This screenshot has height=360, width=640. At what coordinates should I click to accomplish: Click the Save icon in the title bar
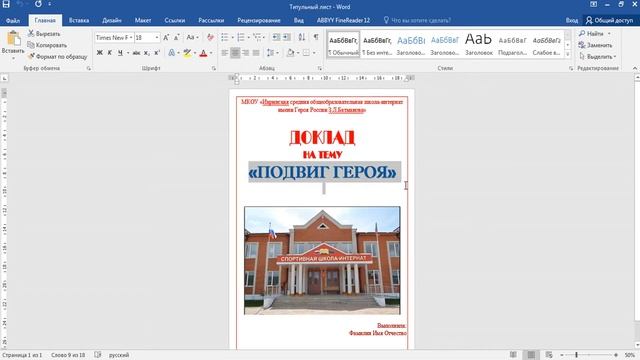6,4
